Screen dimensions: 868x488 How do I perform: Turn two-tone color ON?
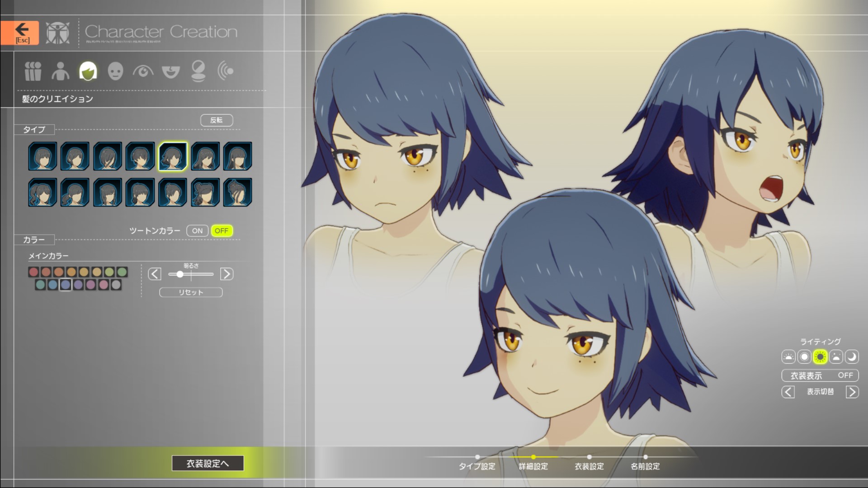(x=197, y=231)
